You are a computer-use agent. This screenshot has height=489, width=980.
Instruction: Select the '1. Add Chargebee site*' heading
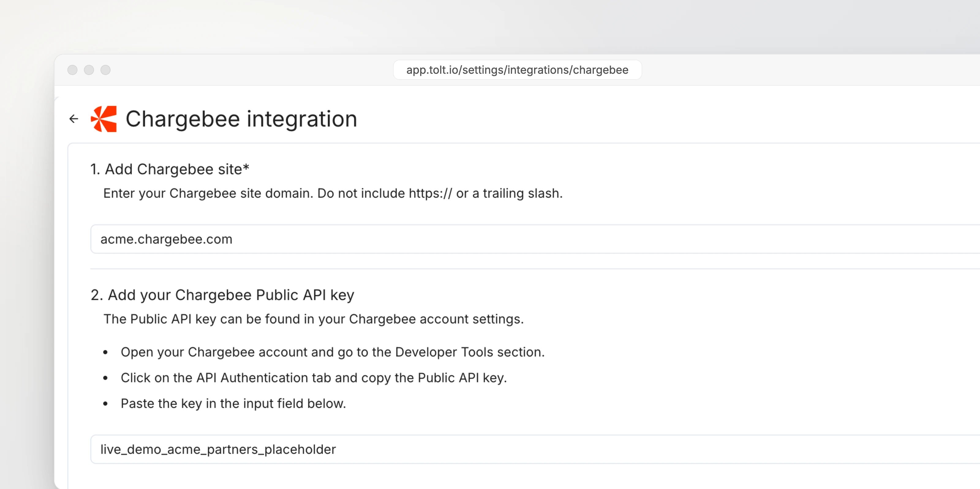[170, 169]
